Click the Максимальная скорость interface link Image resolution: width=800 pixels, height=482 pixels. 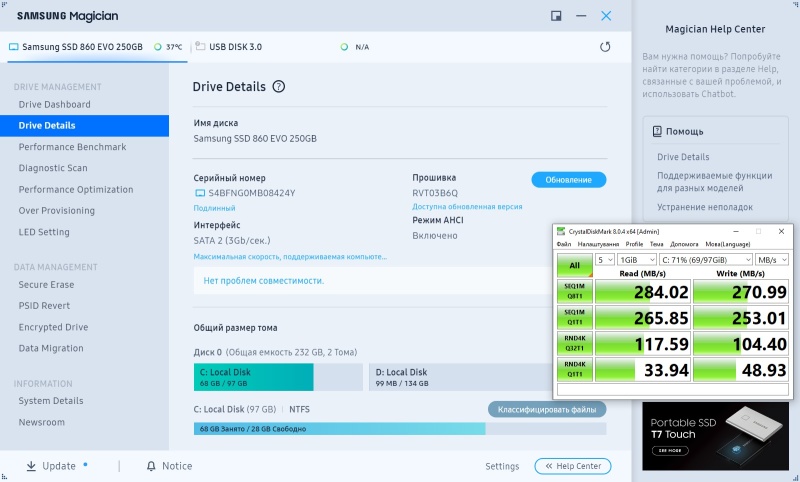pyautogui.click(x=290, y=257)
